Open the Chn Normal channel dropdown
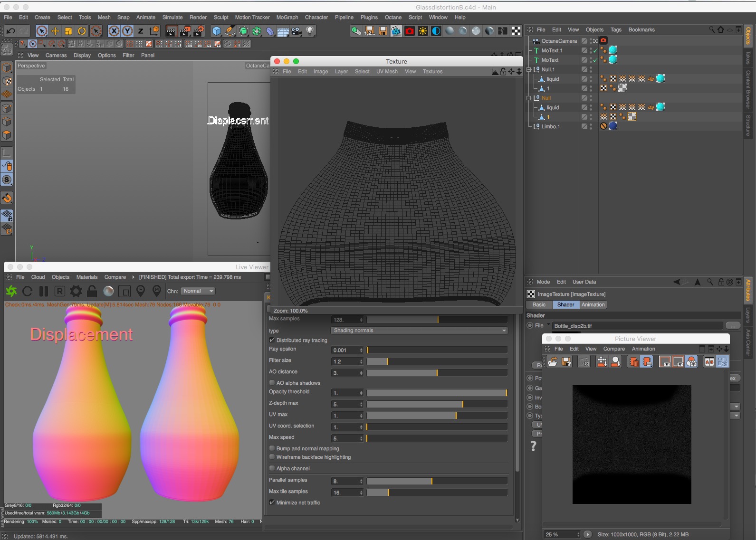Image resolution: width=756 pixels, height=540 pixels. pos(198,291)
